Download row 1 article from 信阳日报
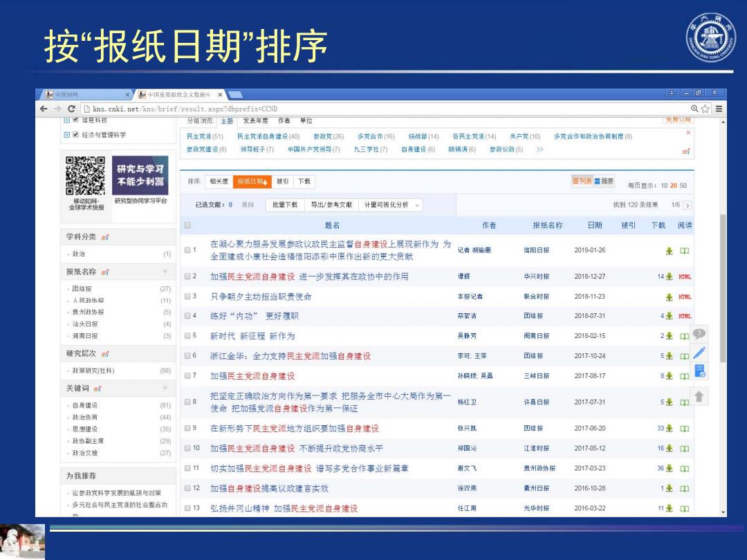The height and width of the screenshot is (560, 747). point(670,251)
